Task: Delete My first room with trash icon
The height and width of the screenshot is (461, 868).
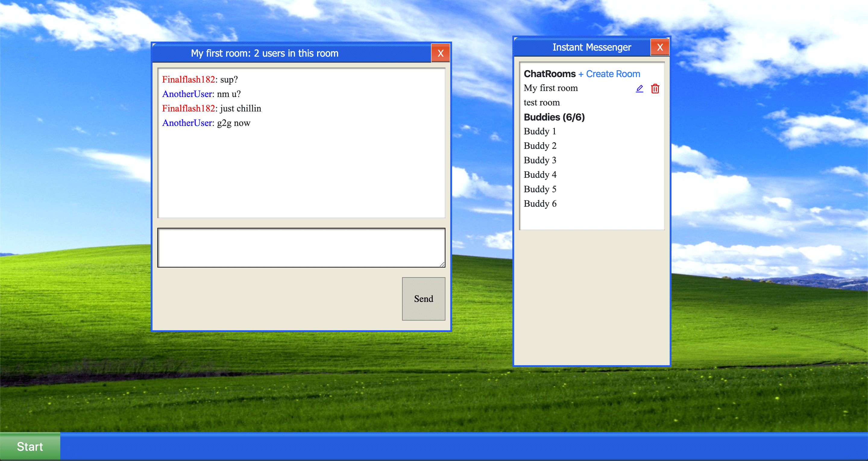Action: pos(655,89)
